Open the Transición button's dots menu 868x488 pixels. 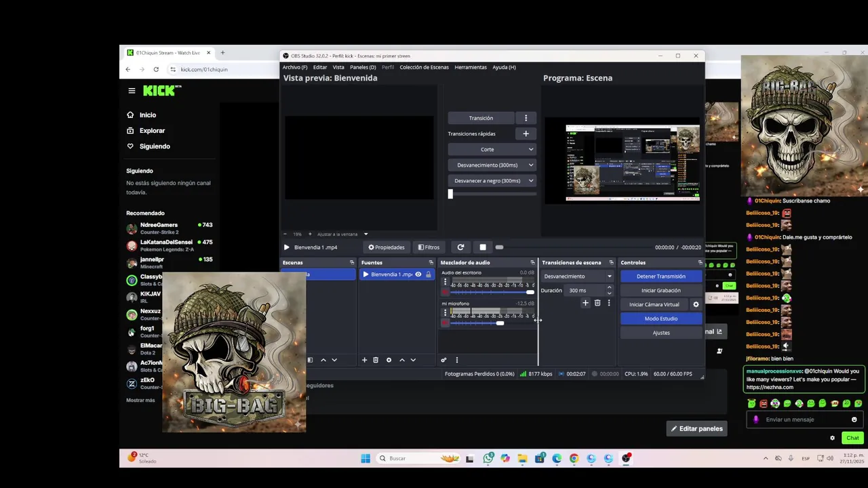pyautogui.click(x=526, y=118)
